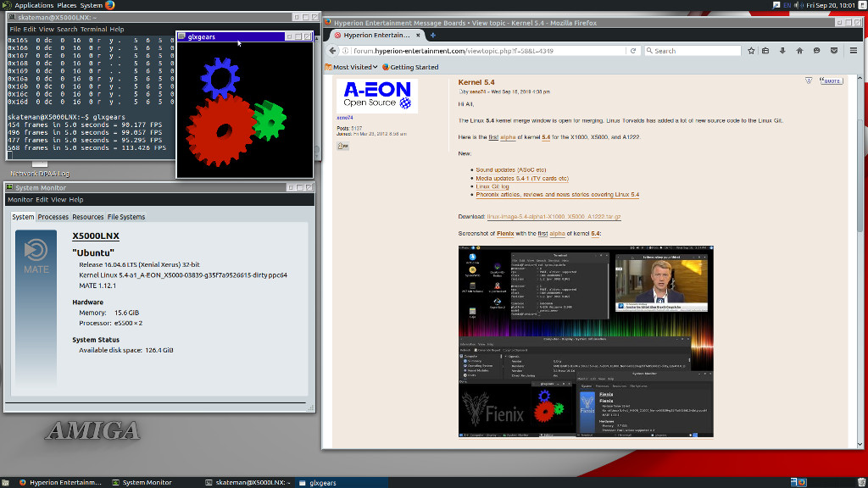Click the clock showing Fri Sep 20
Image resolution: width=868 pixels, height=488 pixels.
click(x=831, y=5)
